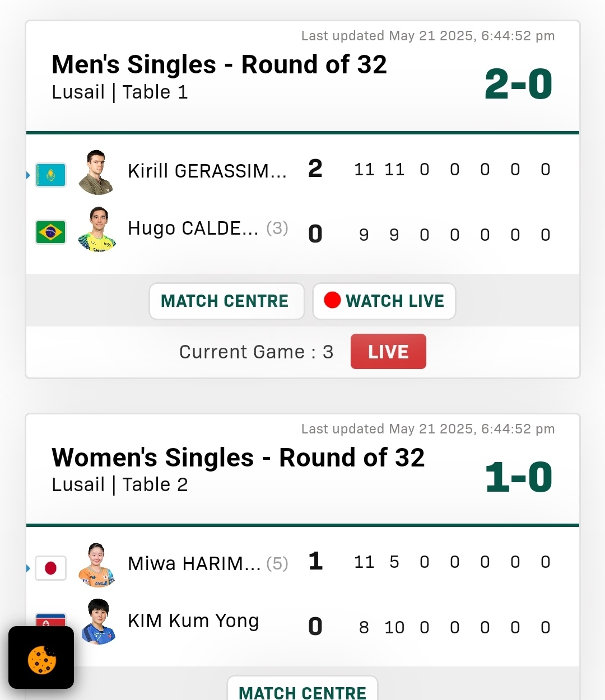
Task: Open the cookie settings icon
Action: tap(41, 658)
